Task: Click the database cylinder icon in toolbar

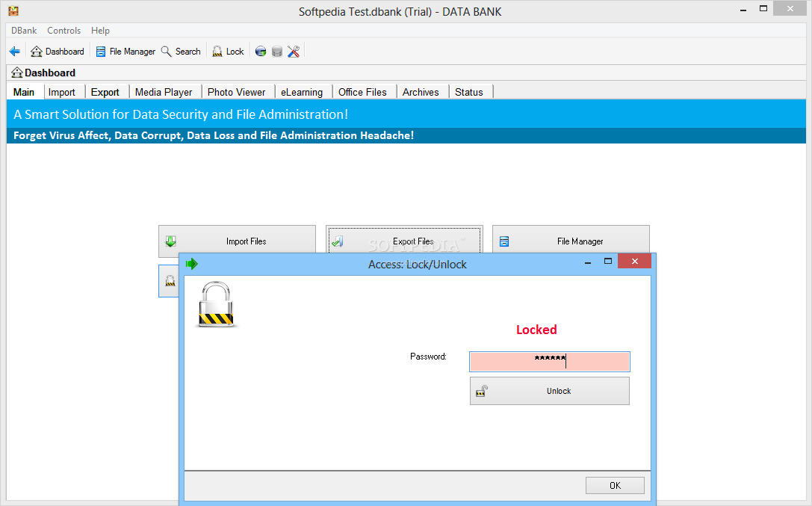Action: (277, 52)
